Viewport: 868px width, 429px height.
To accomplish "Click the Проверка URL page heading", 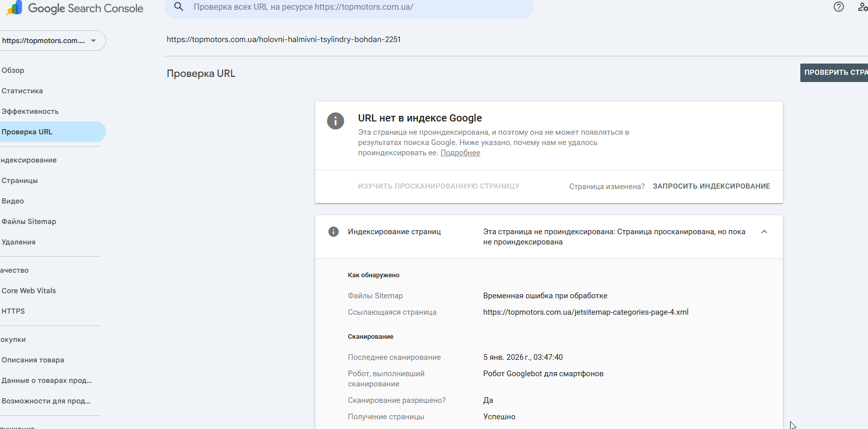I will click(201, 73).
